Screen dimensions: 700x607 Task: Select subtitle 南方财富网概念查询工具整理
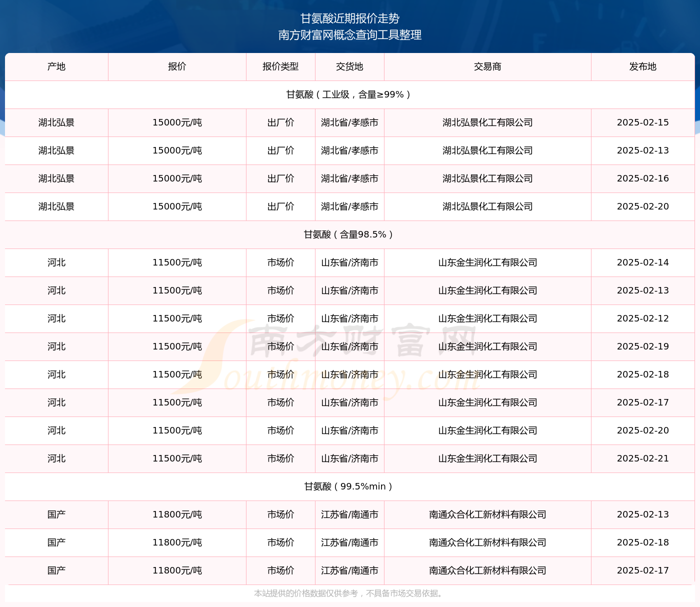(350, 35)
